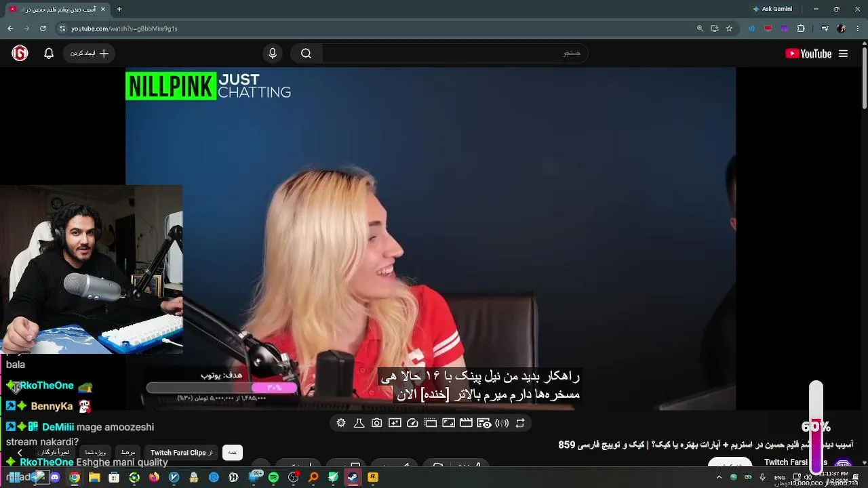Open Steam from the taskbar

click(x=353, y=477)
